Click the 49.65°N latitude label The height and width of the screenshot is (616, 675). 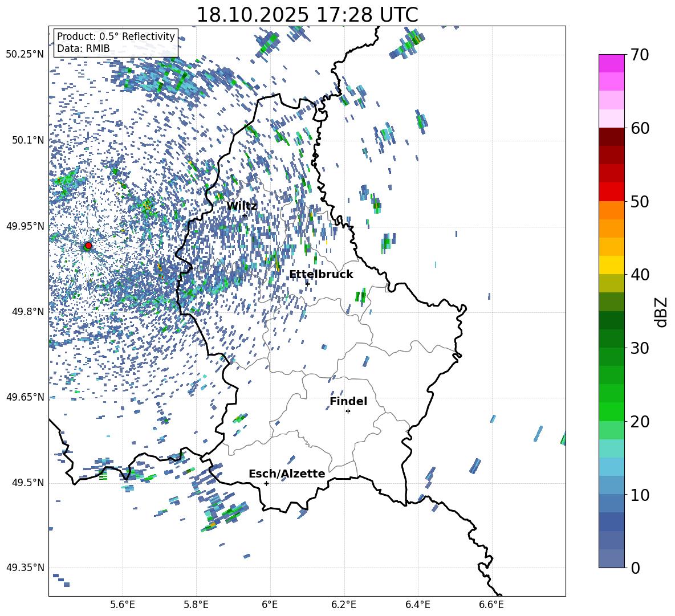click(x=25, y=397)
